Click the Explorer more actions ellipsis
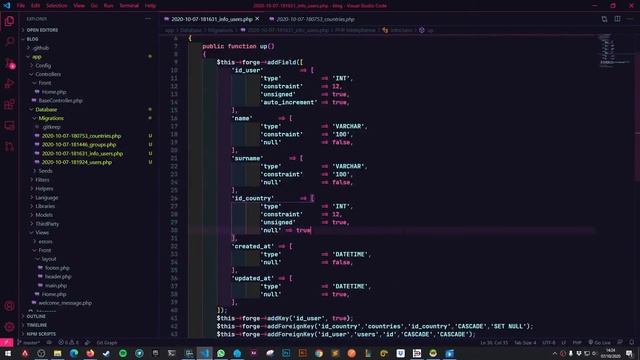This screenshot has height=360, width=640. (x=148, y=19)
